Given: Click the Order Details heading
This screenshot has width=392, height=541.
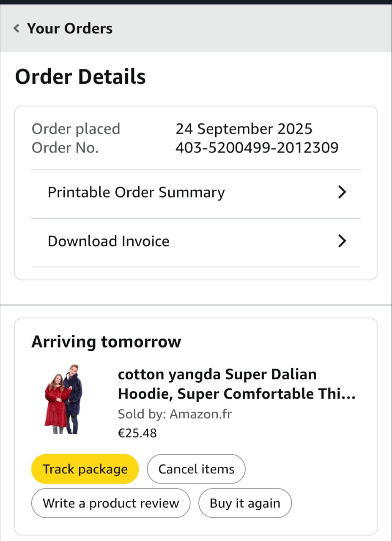Looking at the screenshot, I should pos(80,77).
